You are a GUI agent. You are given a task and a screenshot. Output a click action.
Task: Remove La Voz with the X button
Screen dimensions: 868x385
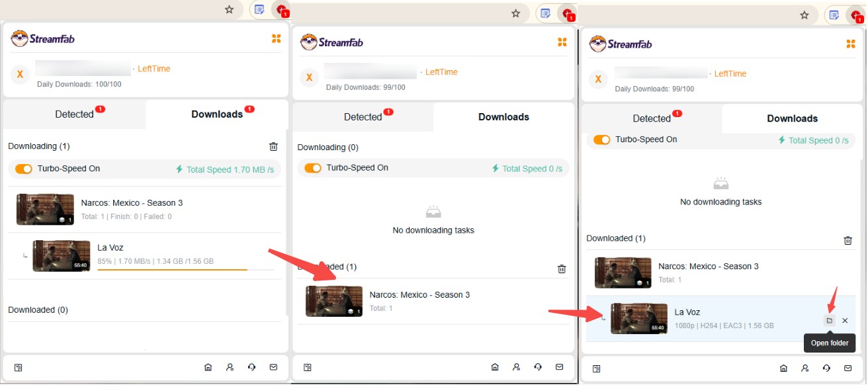tap(846, 320)
